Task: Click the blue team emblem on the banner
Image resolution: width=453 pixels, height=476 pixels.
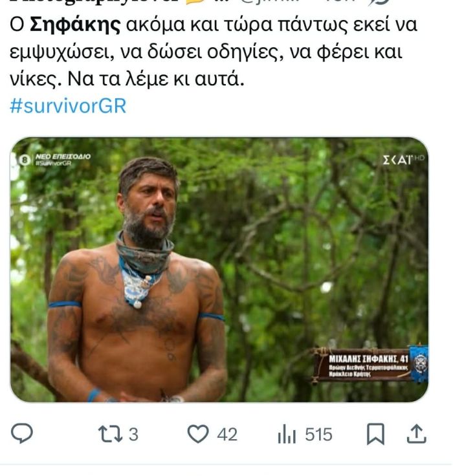Action: coord(419,363)
